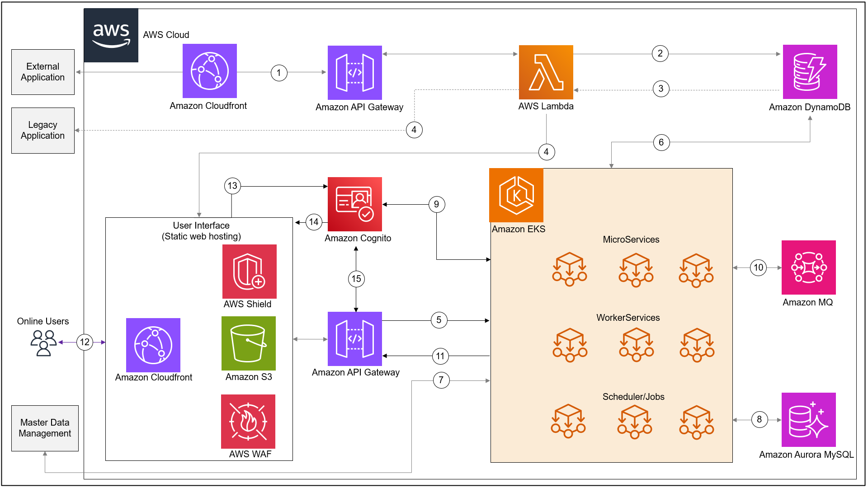
Task: Click the Amazon Cognito icon
Action: tap(355, 204)
